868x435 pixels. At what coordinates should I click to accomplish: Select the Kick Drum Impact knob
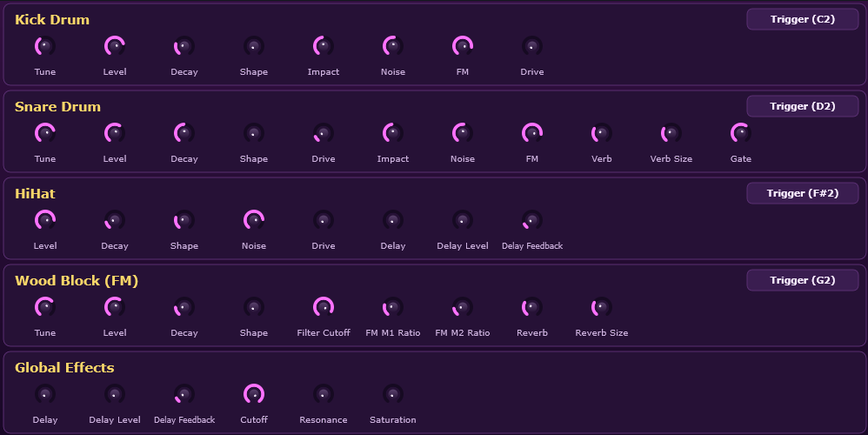pyautogui.click(x=324, y=46)
